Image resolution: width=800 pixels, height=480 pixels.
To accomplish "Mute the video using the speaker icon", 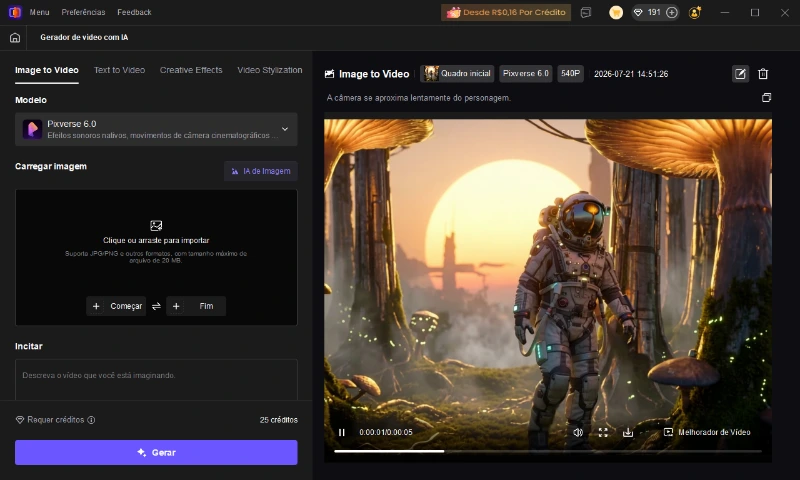I will [x=578, y=432].
